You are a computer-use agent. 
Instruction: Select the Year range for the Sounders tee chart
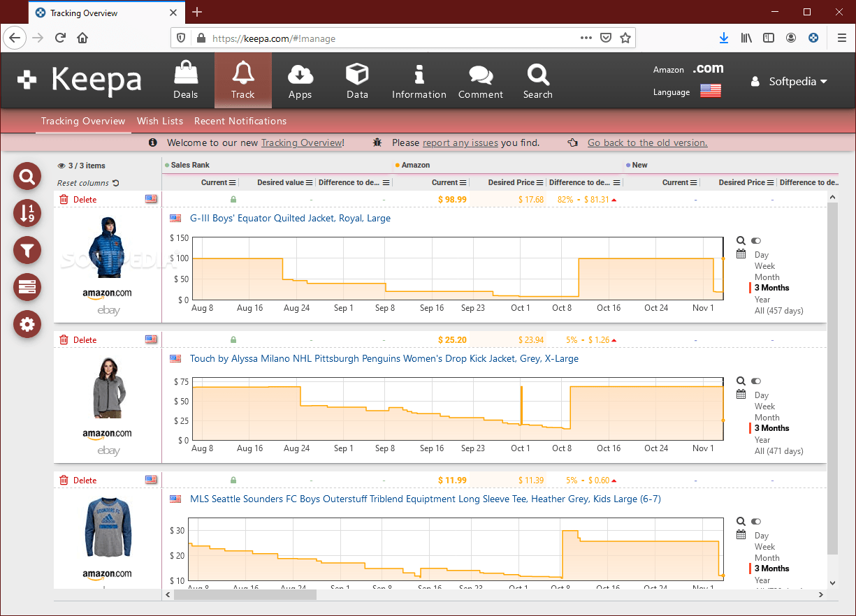click(x=762, y=580)
